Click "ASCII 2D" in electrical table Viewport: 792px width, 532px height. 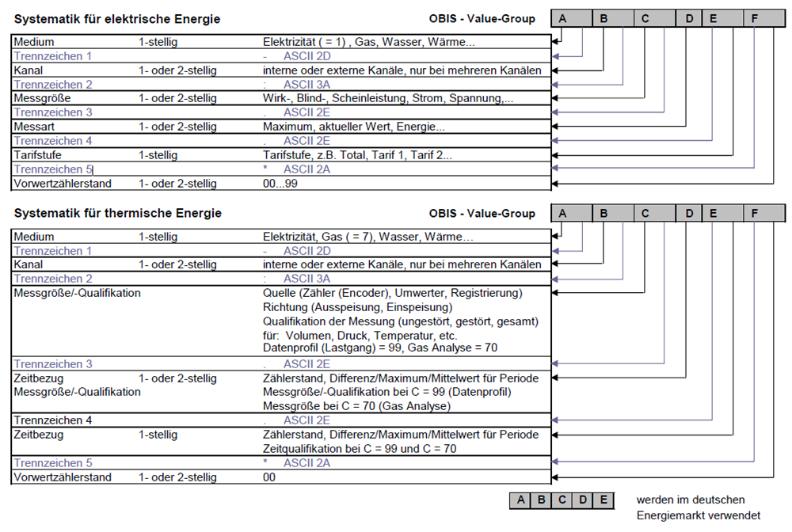click(307, 56)
